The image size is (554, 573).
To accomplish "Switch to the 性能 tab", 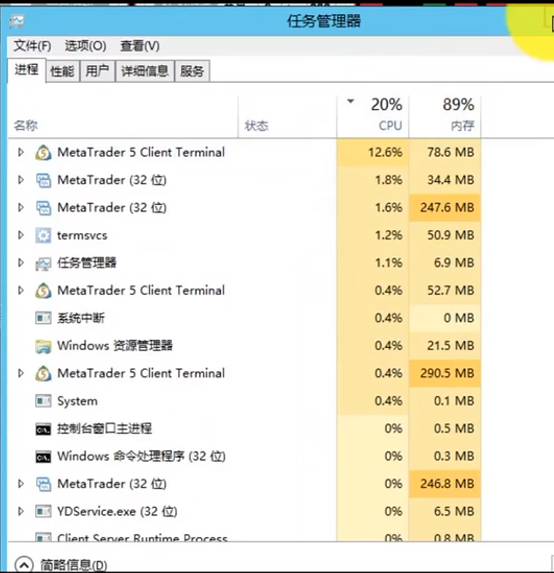I will click(62, 71).
